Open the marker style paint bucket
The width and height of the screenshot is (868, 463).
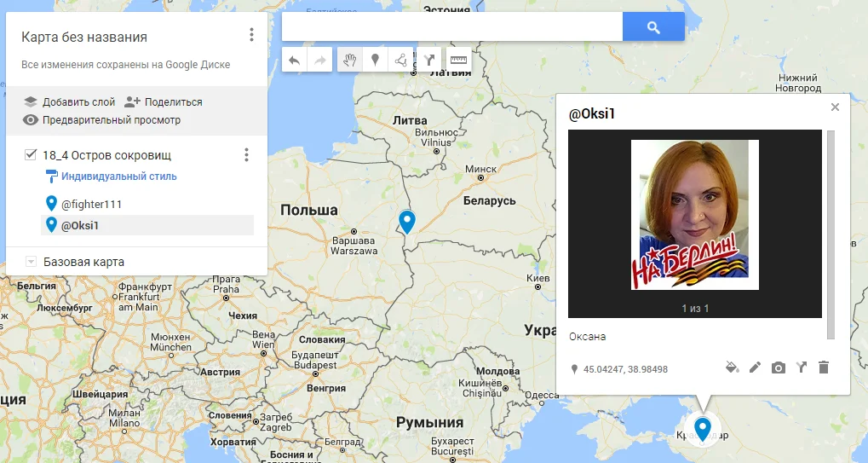click(732, 368)
